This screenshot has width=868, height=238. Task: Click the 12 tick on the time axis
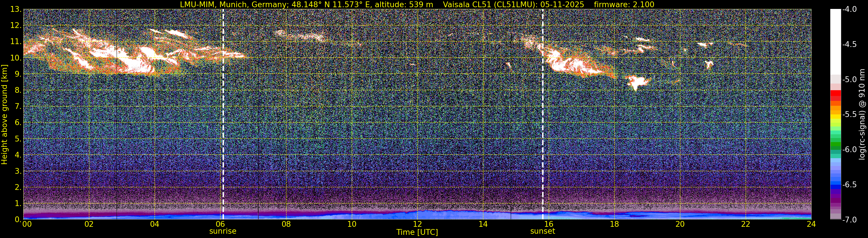pyautogui.click(x=417, y=224)
